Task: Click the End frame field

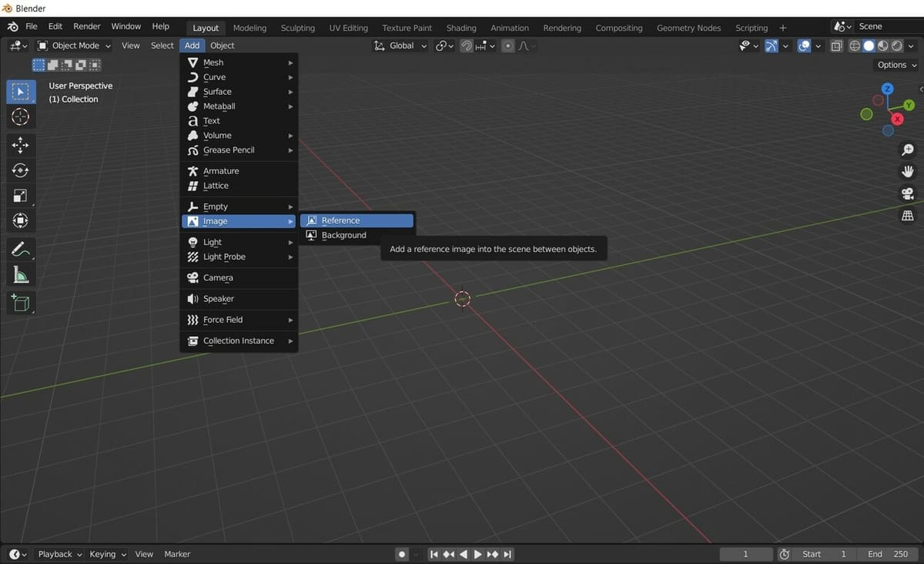Action: click(x=887, y=554)
